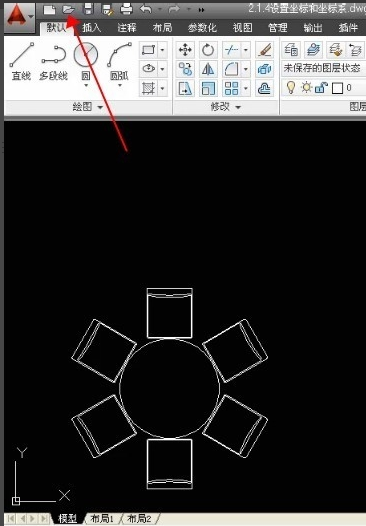366x526 pixels.
Task: Click the Save floppy disk icon
Action: pos(88,9)
